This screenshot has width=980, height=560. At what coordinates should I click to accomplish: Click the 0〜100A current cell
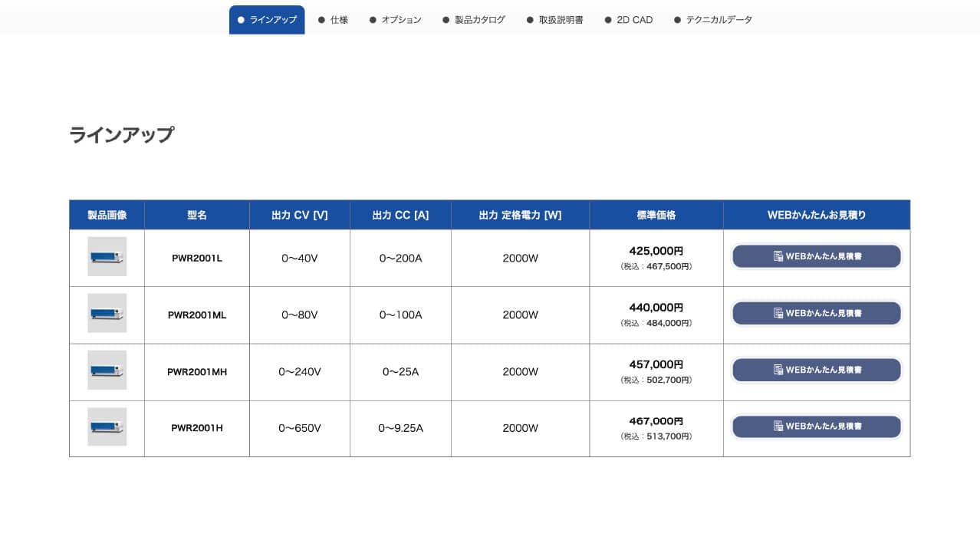[x=400, y=315]
